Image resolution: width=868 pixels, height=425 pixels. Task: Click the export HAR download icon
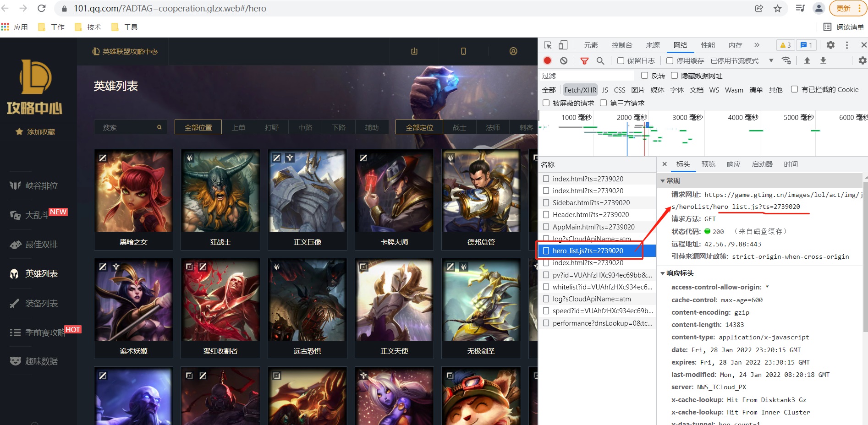823,60
